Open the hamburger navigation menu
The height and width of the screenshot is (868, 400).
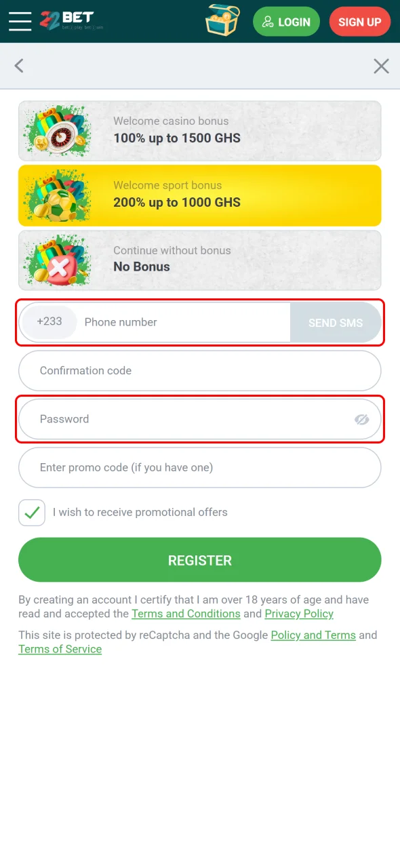(x=20, y=21)
